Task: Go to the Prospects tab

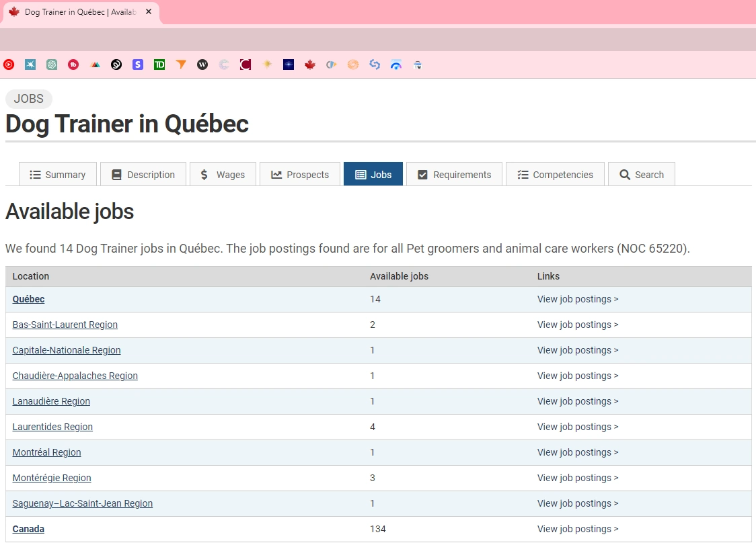Action: coord(300,175)
